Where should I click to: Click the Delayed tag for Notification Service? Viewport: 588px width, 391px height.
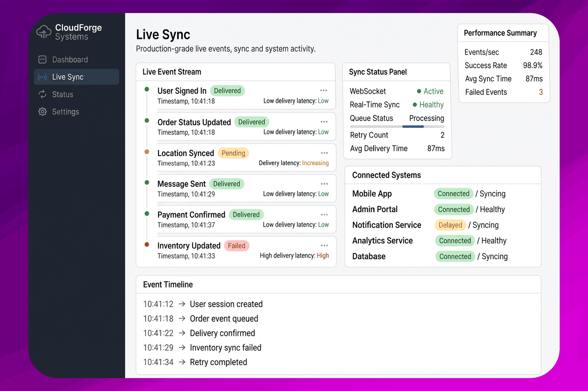point(450,225)
